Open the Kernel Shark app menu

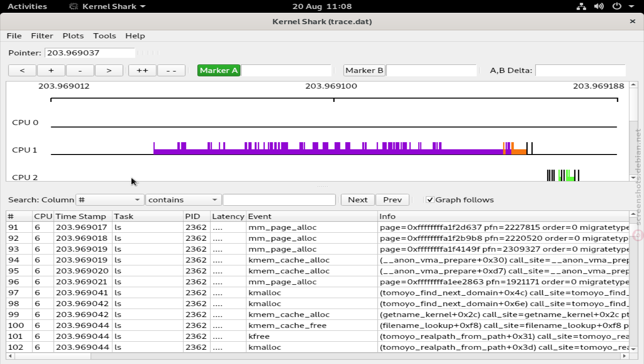(x=107, y=7)
